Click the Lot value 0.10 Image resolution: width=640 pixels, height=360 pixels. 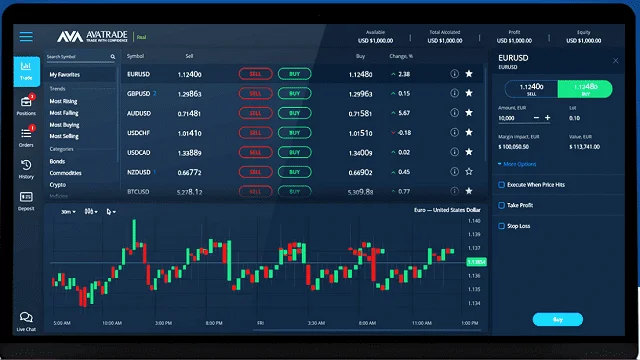[574, 118]
